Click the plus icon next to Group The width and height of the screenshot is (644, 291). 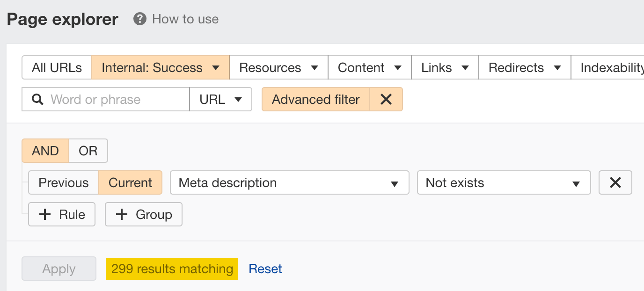pos(122,214)
